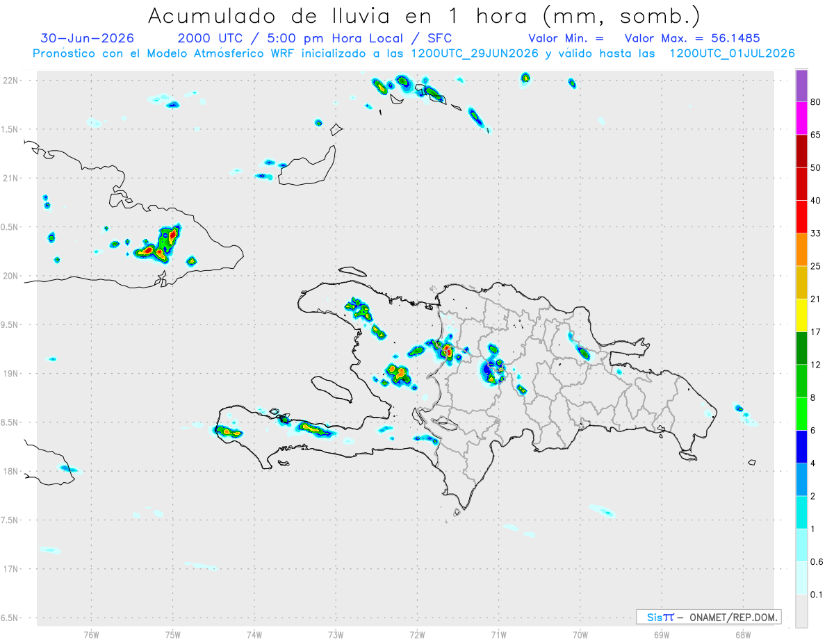Image resolution: width=834 pixels, height=644 pixels.
Task: Click the legend value '21'
Action: point(816,299)
